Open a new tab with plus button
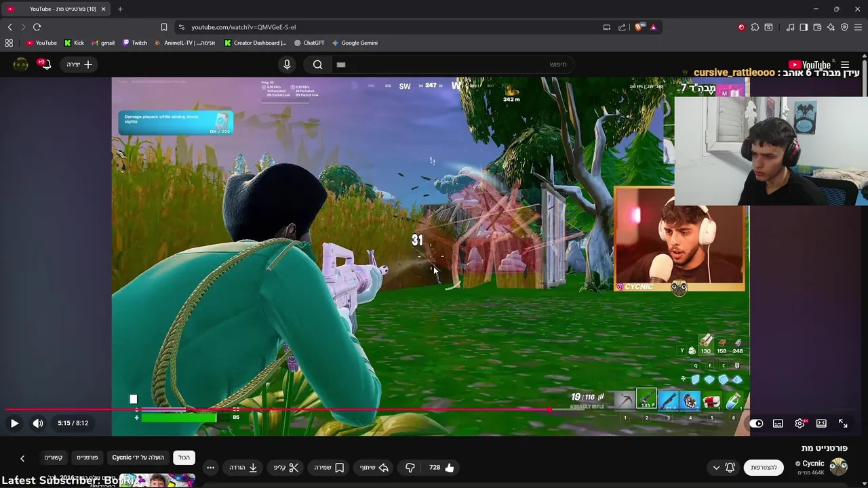The width and height of the screenshot is (868, 488). pyautogui.click(x=120, y=9)
